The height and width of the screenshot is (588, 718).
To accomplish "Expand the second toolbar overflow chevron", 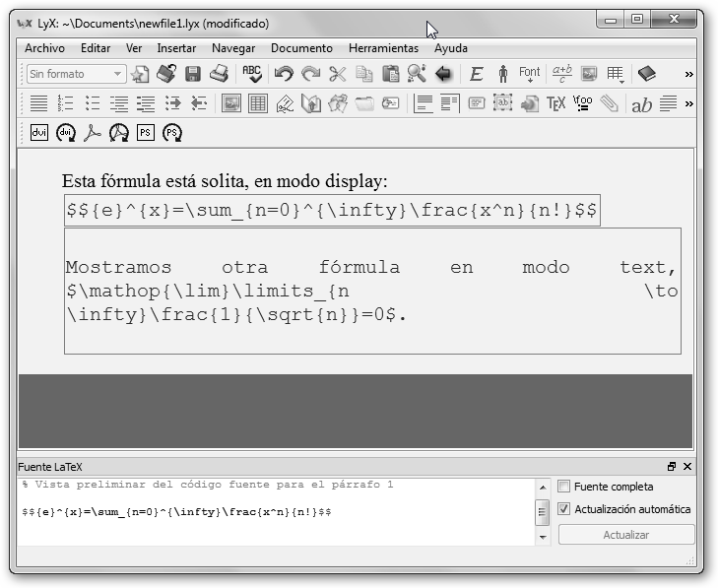I will [x=688, y=103].
